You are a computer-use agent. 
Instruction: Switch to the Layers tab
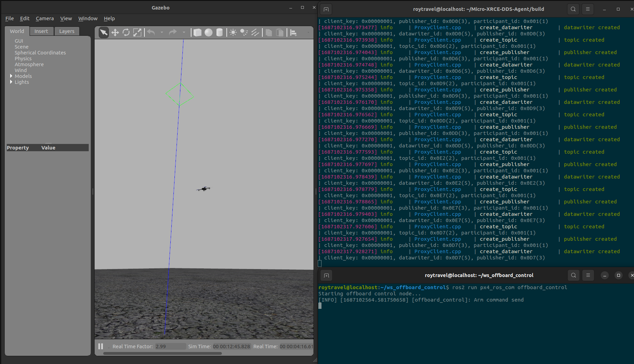pos(67,31)
